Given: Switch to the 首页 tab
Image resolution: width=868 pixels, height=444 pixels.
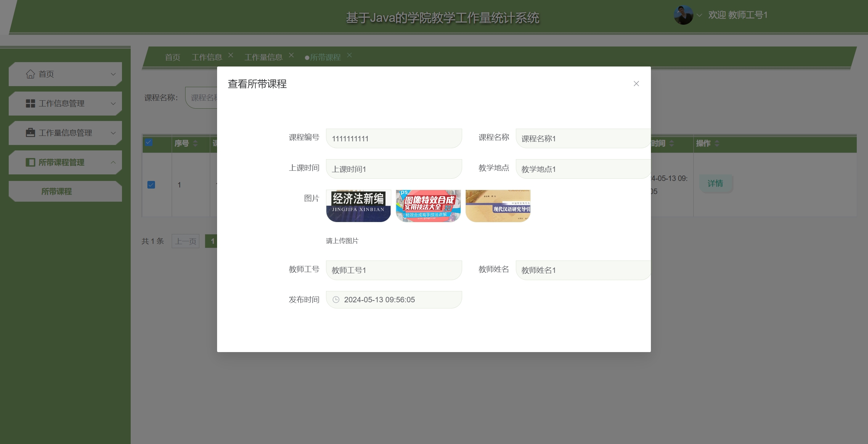Looking at the screenshot, I should point(172,57).
